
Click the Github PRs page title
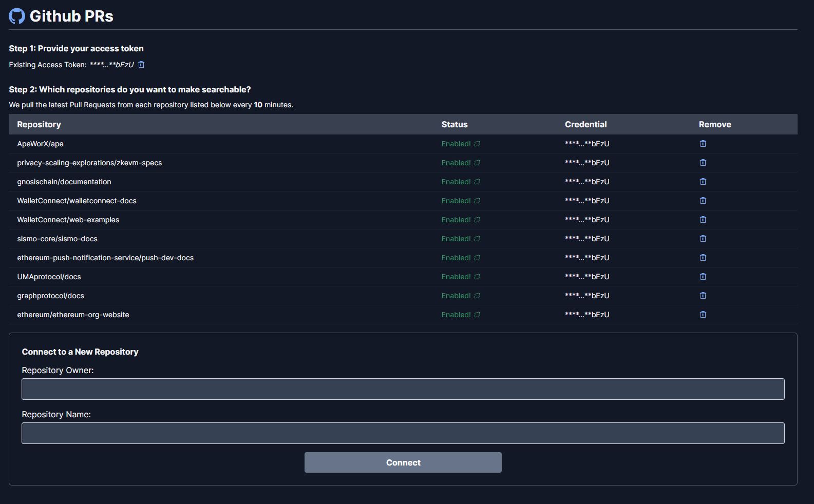tap(71, 16)
